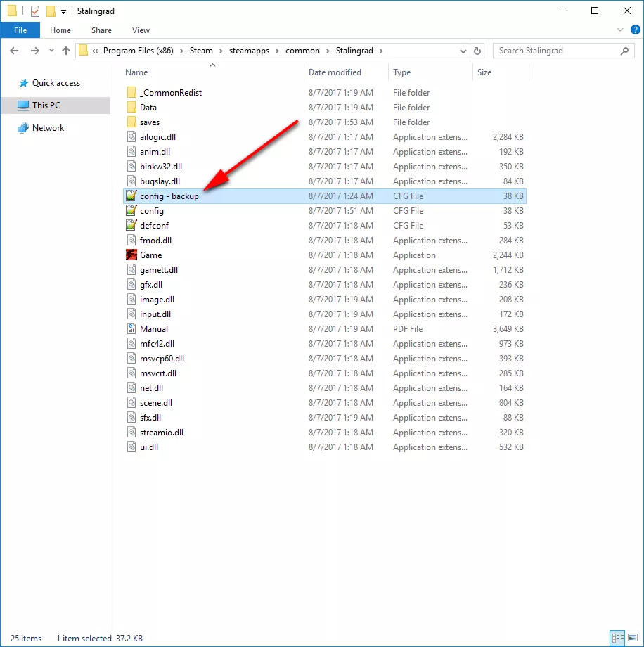Select the Manual PDF file icon
Viewport: 644px width, 647px height.
point(131,329)
